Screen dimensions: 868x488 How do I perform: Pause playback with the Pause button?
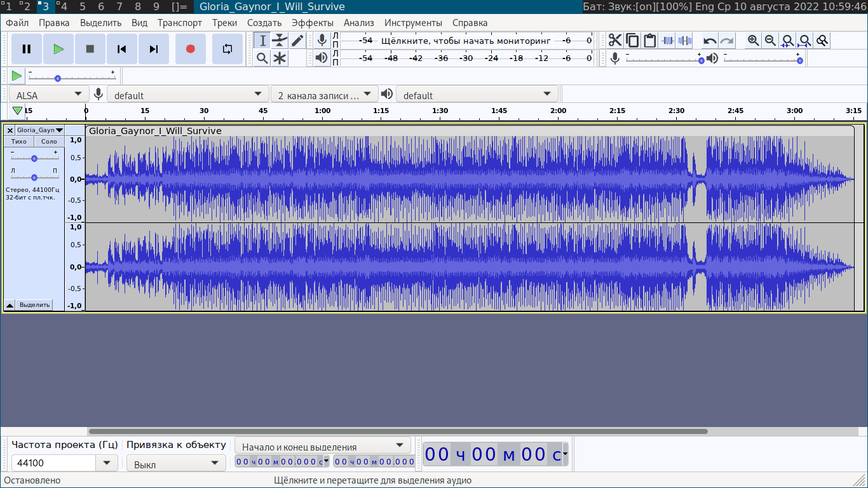click(x=27, y=49)
